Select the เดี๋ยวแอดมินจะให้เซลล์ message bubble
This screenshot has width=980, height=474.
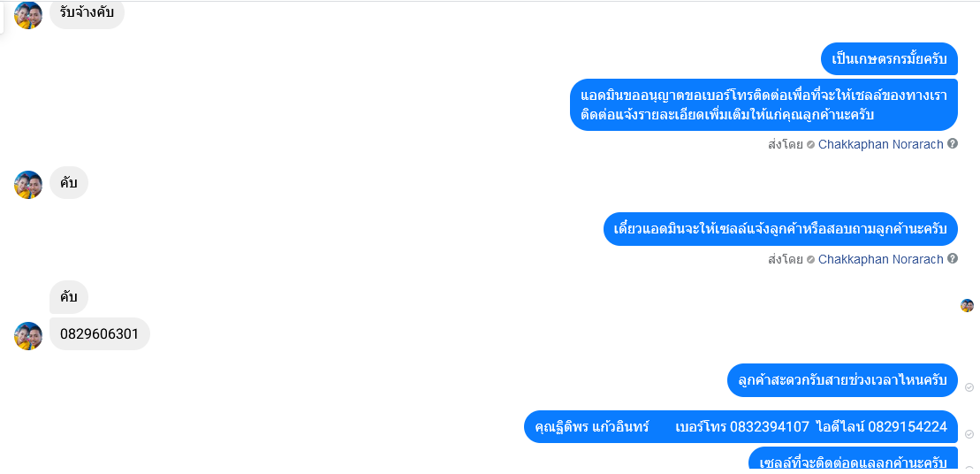pos(780,229)
